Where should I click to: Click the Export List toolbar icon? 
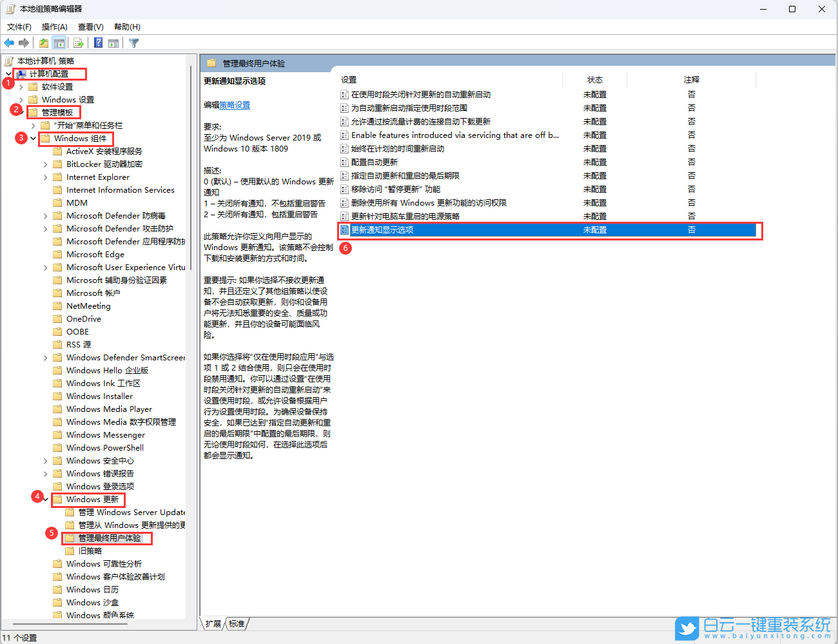point(78,43)
